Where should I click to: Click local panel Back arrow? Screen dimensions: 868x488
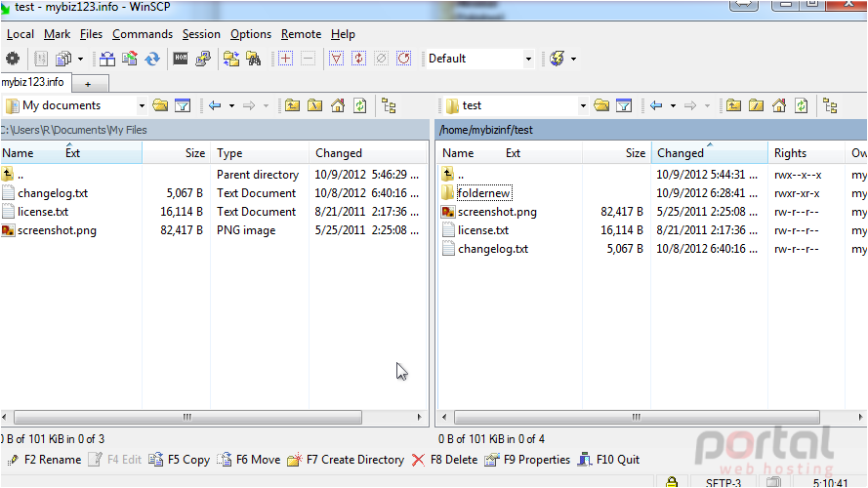[x=216, y=105]
